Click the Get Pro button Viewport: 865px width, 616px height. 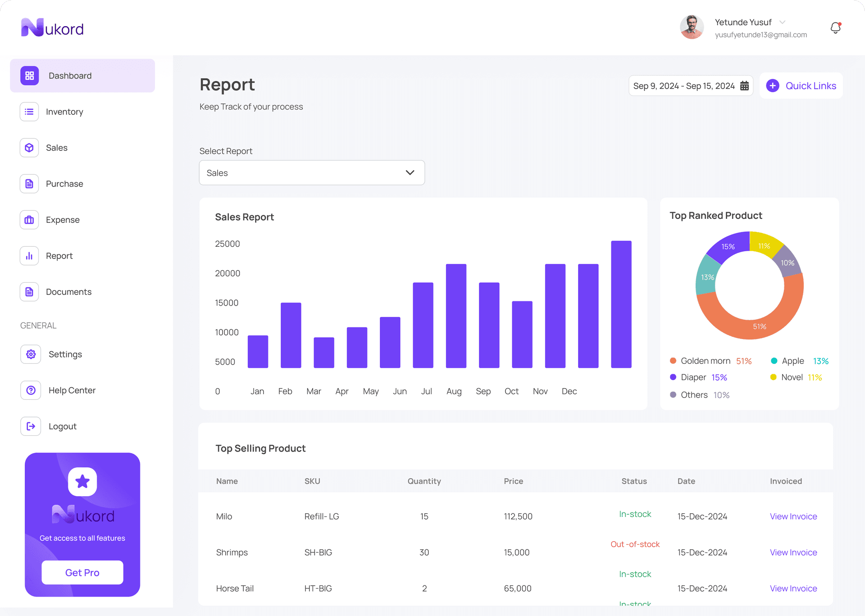click(x=82, y=572)
